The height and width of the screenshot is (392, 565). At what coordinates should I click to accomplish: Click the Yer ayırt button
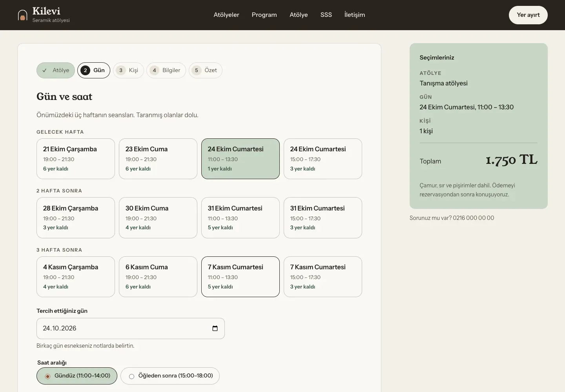coord(528,15)
